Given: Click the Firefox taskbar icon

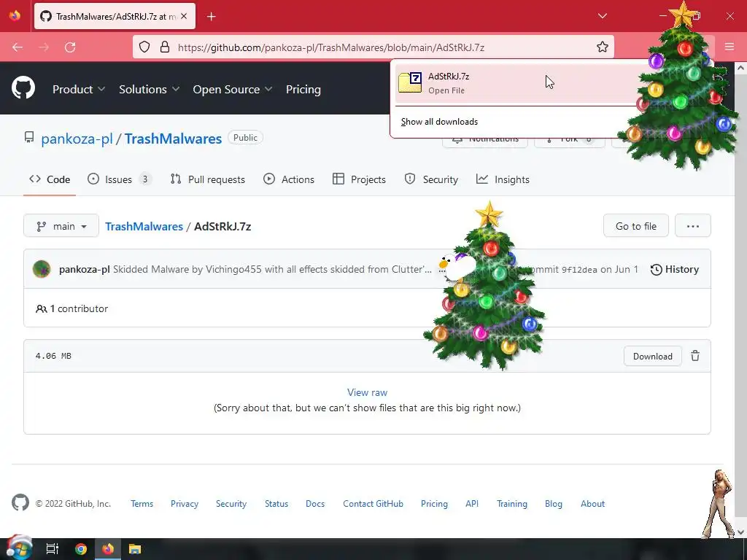Looking at the screenshot, I should 108,549.
